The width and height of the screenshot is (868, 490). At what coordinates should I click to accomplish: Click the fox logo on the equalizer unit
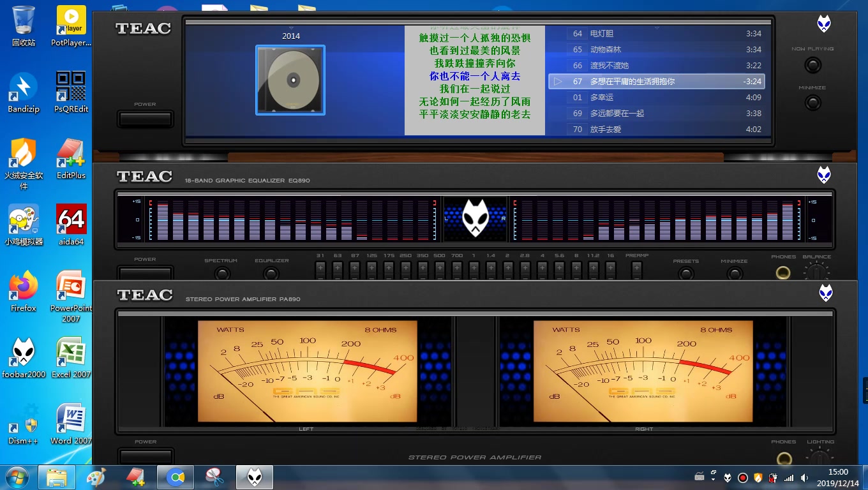[824, 175]
